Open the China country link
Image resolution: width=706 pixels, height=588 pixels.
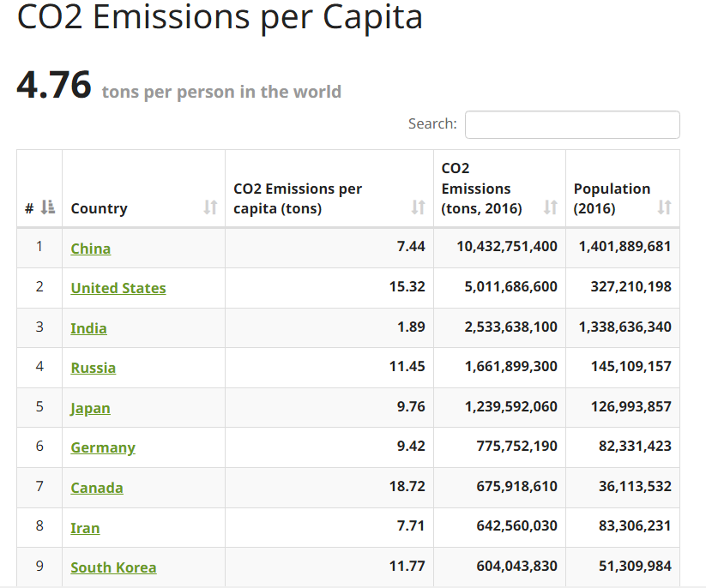[x=91, y=249]
